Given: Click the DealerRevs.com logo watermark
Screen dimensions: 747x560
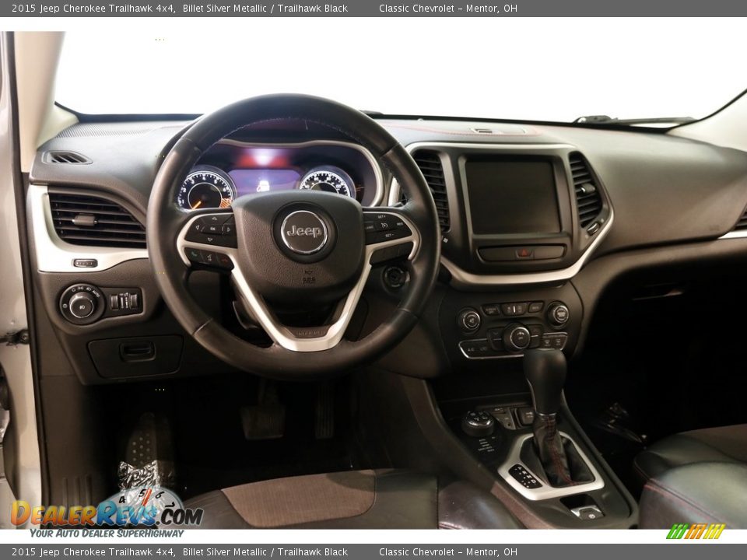Looking at the screenshot, I should point(107,514).
